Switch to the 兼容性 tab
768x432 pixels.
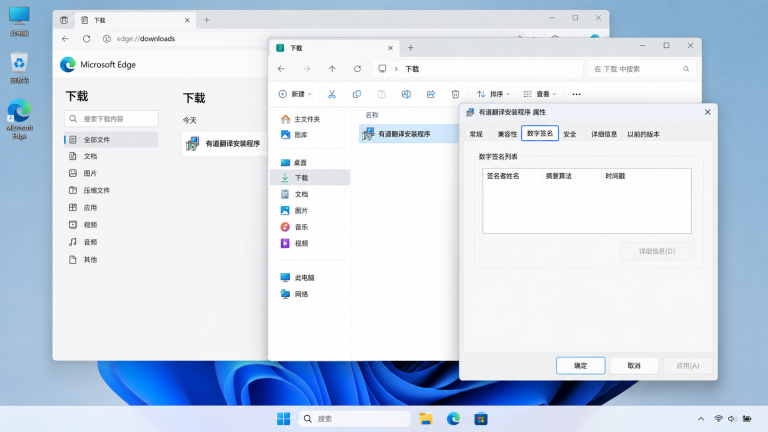[x=507, y=134]
